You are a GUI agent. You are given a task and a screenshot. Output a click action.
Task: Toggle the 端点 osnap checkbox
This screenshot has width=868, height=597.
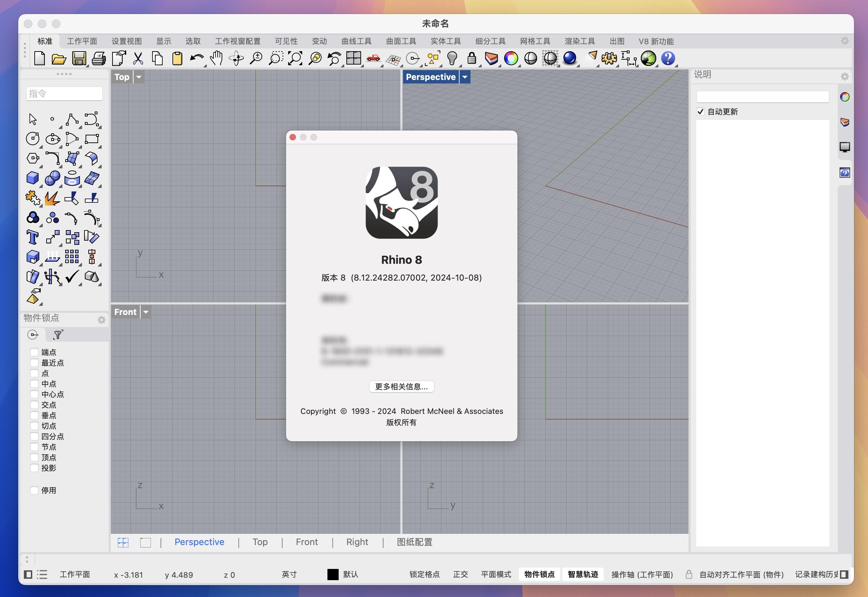pyautogui.click(x=34, y=351)
